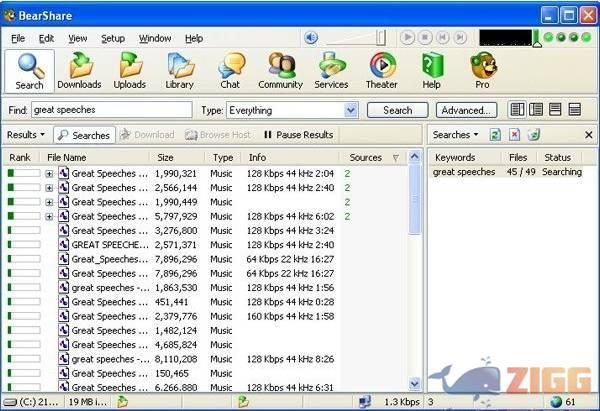Select the file sized 8,110,208
600x411 pixels.
[172, 359]
